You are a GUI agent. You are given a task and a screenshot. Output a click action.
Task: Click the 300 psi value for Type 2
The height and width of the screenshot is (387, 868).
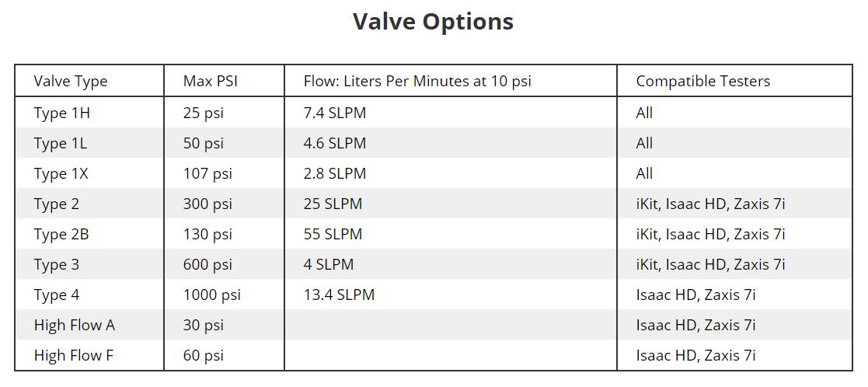point(207,204)
